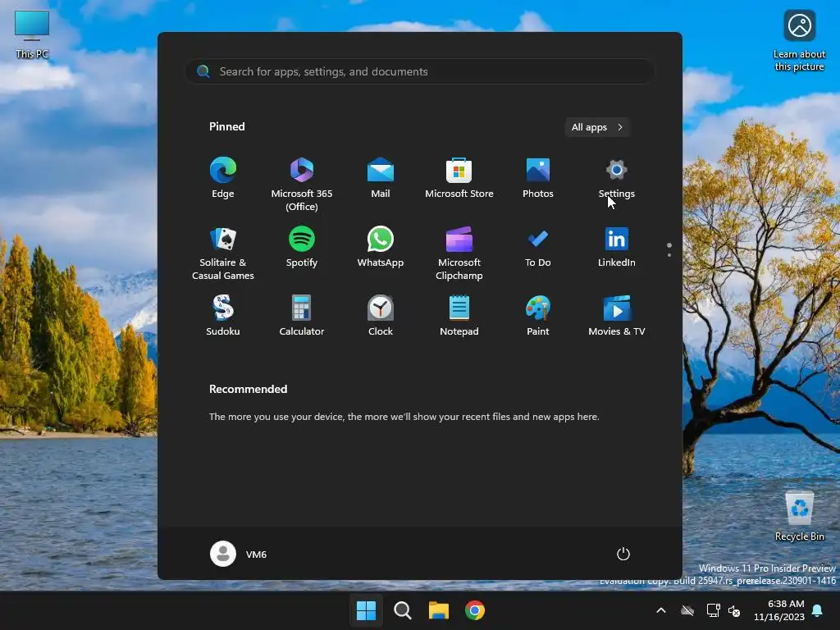Open Edge from pinned apps
This screenshot has width=840, height=630.
tap(223, 178)
